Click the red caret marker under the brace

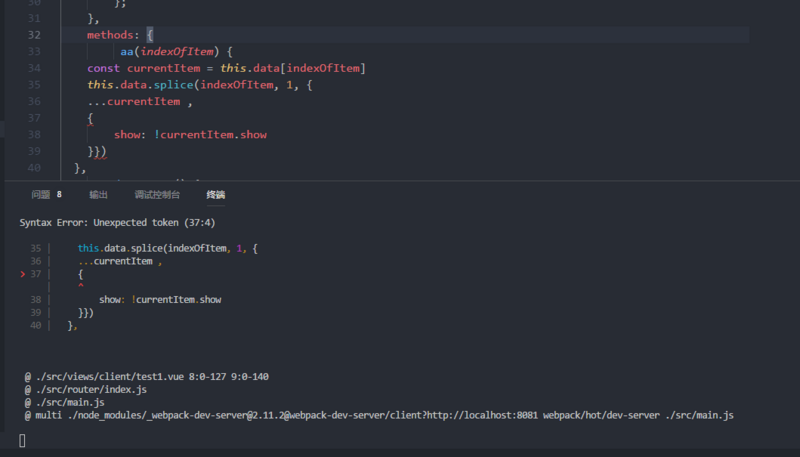pyautogui.click(x=80, y=286)
